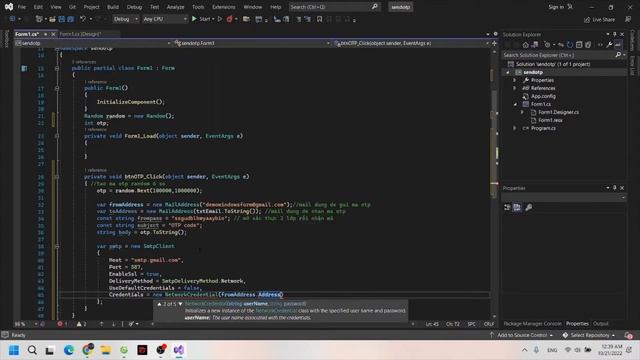
Task: Open the Debug menu
Action: tap(134, 7)
